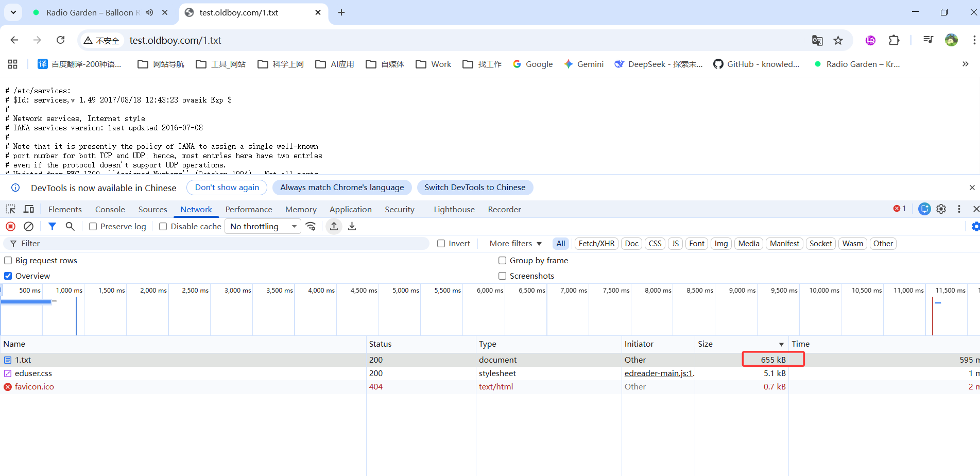Enable Big request rows

(x=8, y=261)
